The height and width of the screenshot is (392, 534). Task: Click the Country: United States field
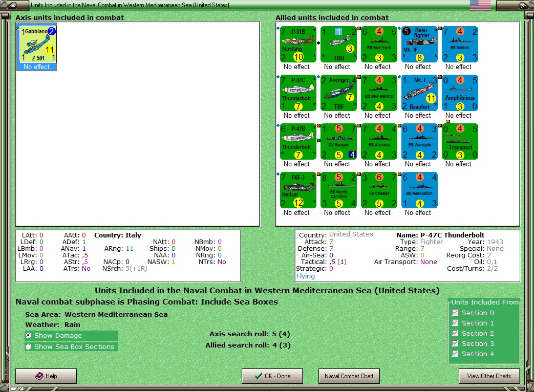tap(336, 235)
